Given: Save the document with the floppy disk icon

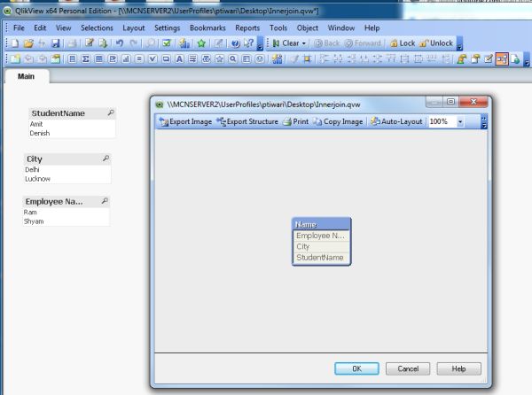Looking at the screenshot, I should pyautogui.click(x=55, y=43).
